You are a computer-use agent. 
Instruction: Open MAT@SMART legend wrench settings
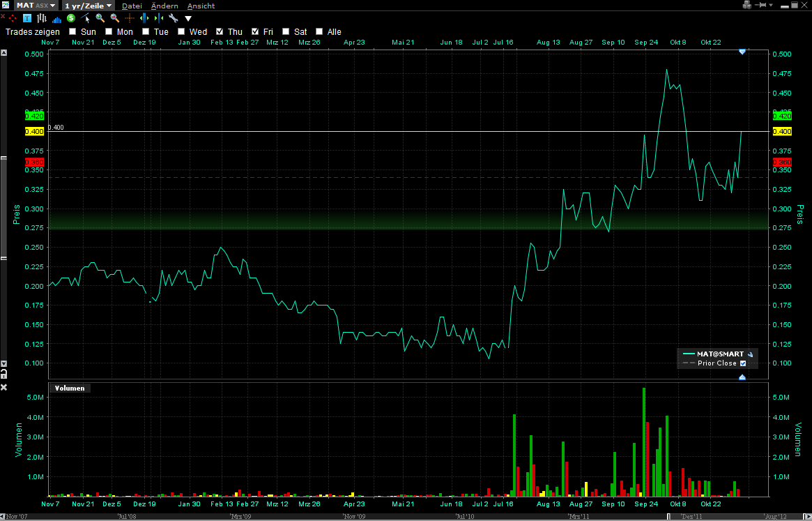[x=751, y=354]
